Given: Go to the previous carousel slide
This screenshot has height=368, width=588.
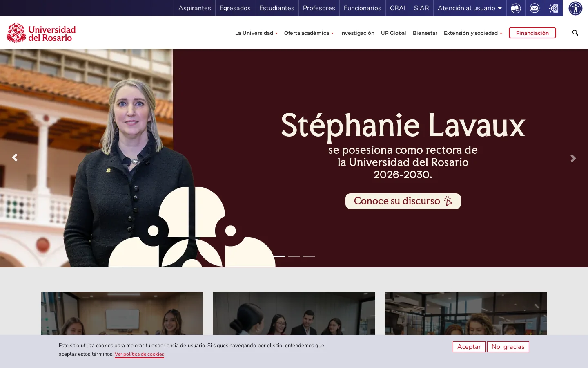Looking at the screenshot, I should pos(15,157).
